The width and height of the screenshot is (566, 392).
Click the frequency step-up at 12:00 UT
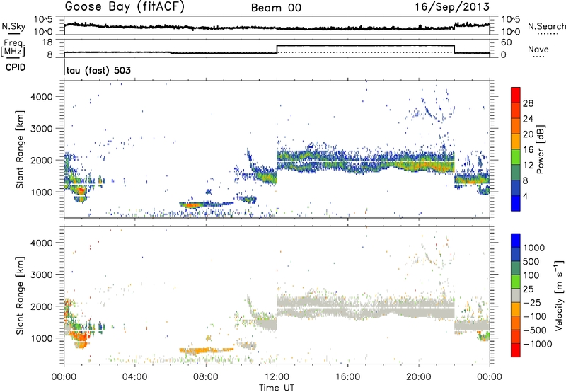(277, 49)
